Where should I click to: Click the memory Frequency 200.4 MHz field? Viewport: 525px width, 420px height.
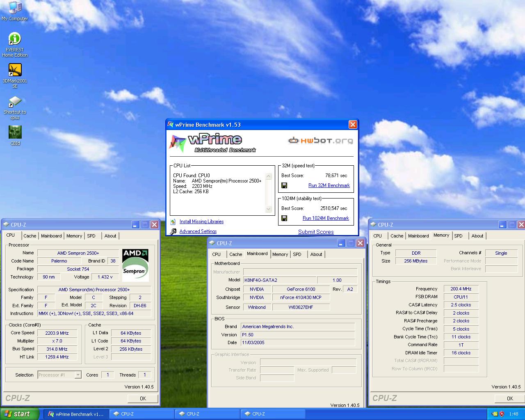(x=461, y=289)
